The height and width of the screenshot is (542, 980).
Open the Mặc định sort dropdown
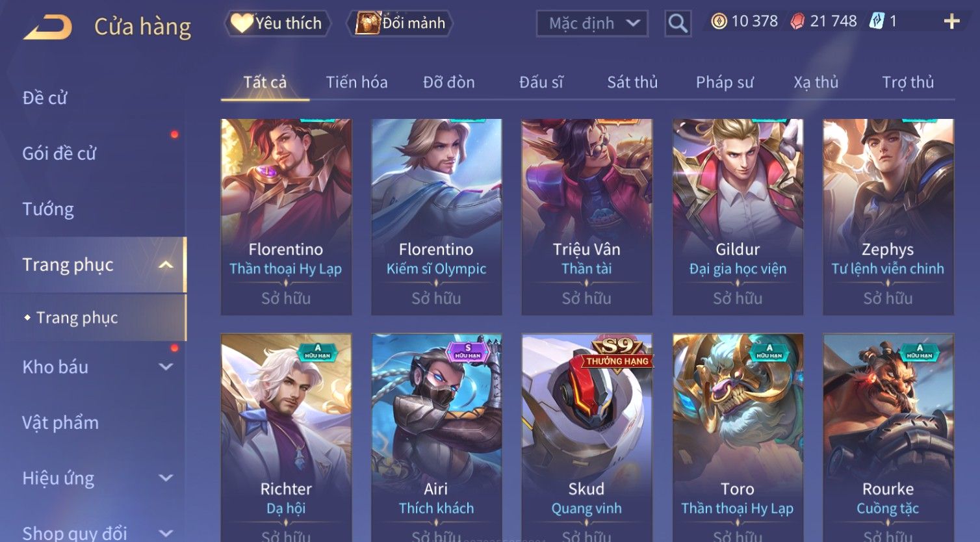click(592, 23)
